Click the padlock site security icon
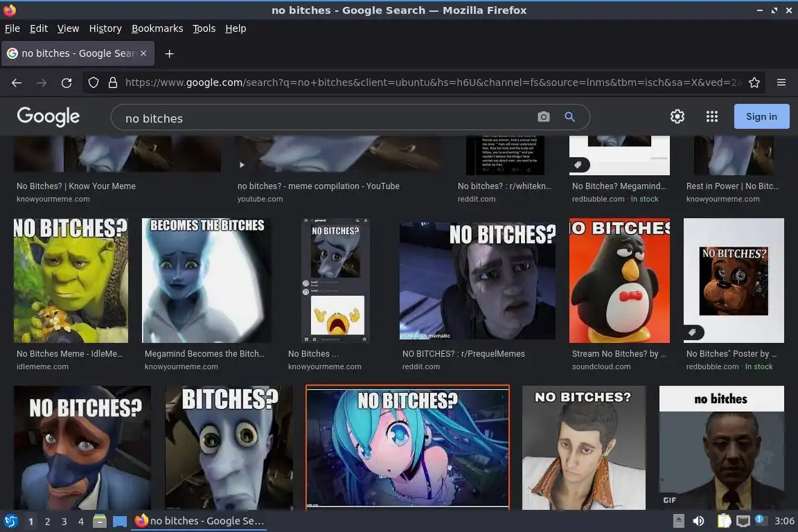798x532 pixels. click(x=112, y=82)
